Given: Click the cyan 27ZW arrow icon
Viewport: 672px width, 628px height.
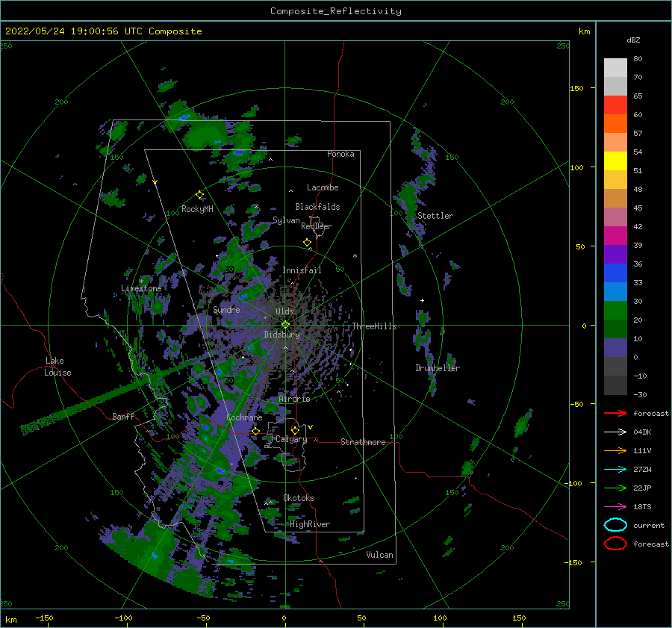Looking at the screenshot, I should click(615, 470).
